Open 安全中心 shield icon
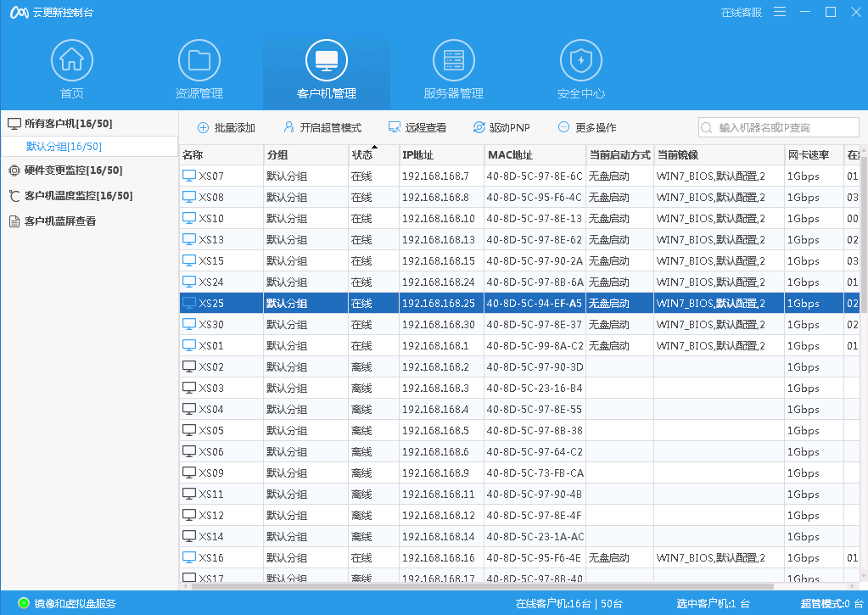868x615 pixels. [580, 59]
